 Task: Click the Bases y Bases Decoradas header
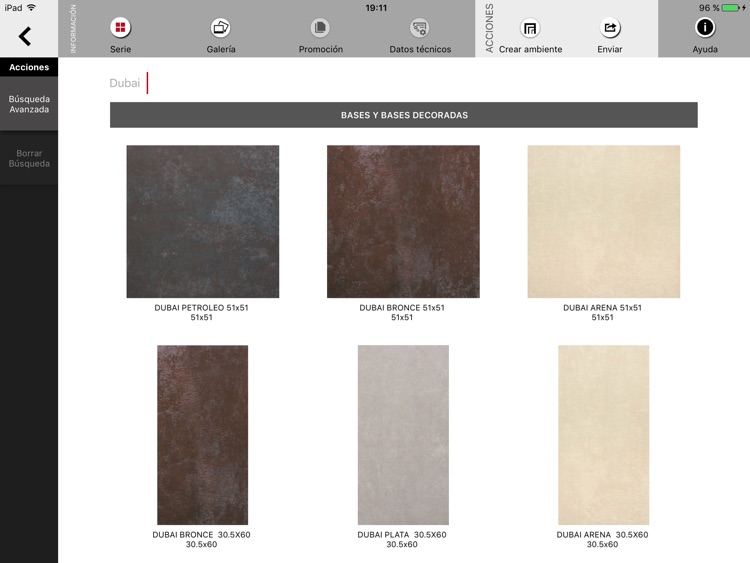[x=404, y=115]
